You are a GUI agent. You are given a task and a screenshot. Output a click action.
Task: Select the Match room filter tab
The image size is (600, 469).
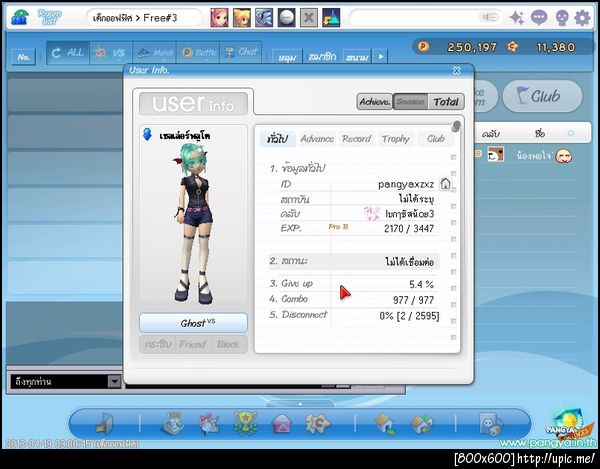pyautogui.click(x=154, y=53)
